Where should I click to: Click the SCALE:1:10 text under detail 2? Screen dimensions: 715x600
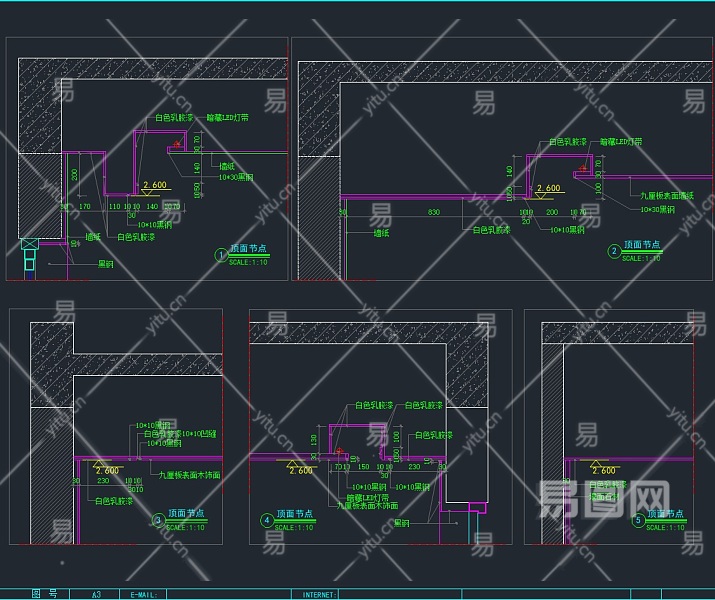point(641,259)
